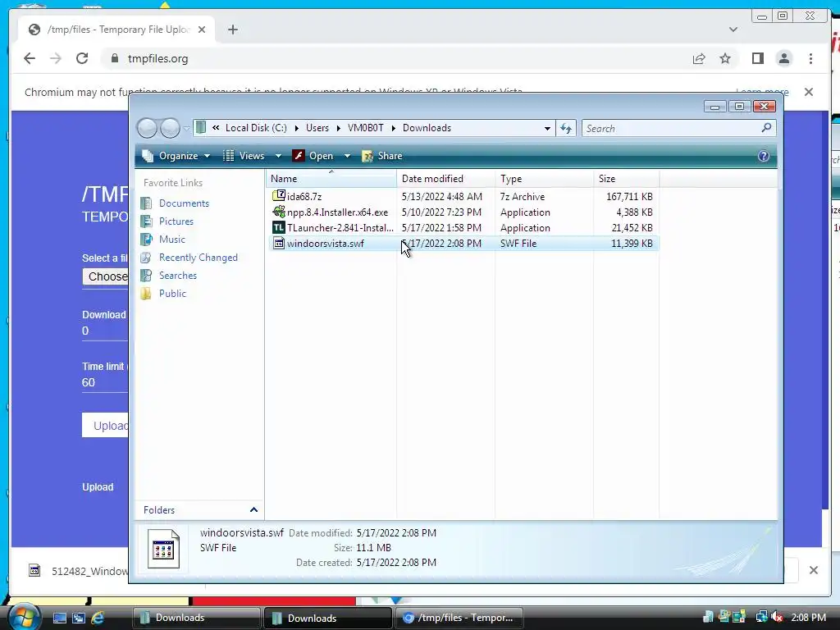The height and width of the screenshot is (630, 840).
Task: Click the Explorer back navigation button
Action: (x=147, y=128)
